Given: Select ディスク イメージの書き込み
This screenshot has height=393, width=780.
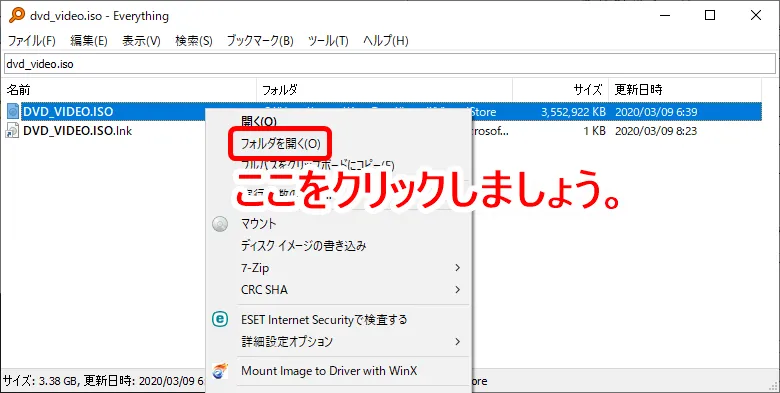Looking at the screenshot, I should pos(303,246).
